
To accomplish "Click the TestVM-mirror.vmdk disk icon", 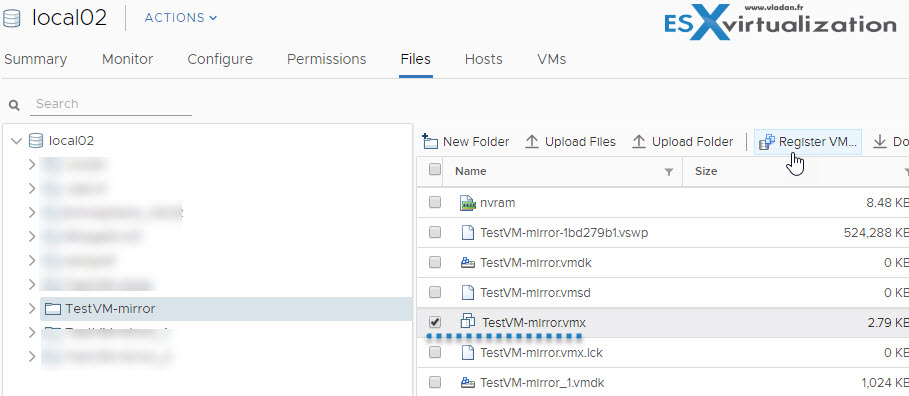I will (467, 263).
